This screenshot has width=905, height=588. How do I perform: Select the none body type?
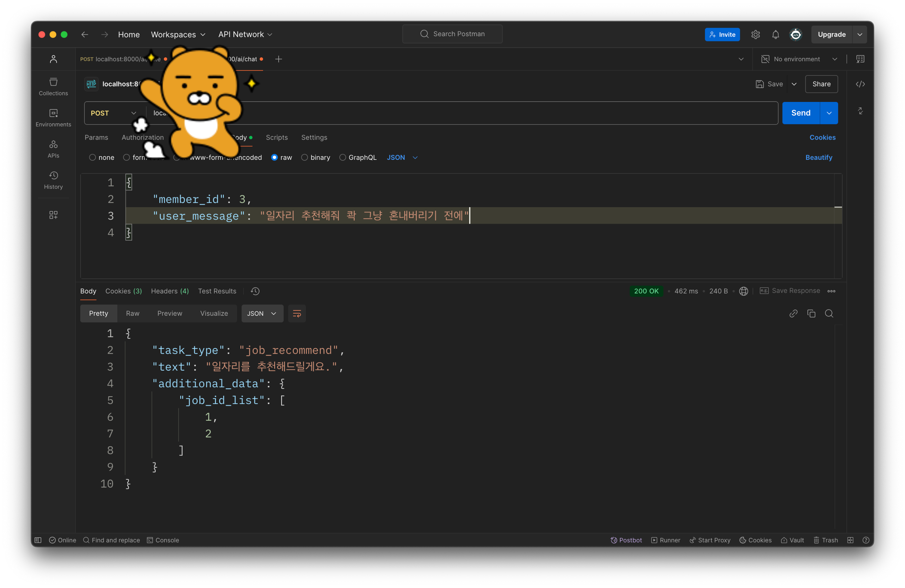102,157
